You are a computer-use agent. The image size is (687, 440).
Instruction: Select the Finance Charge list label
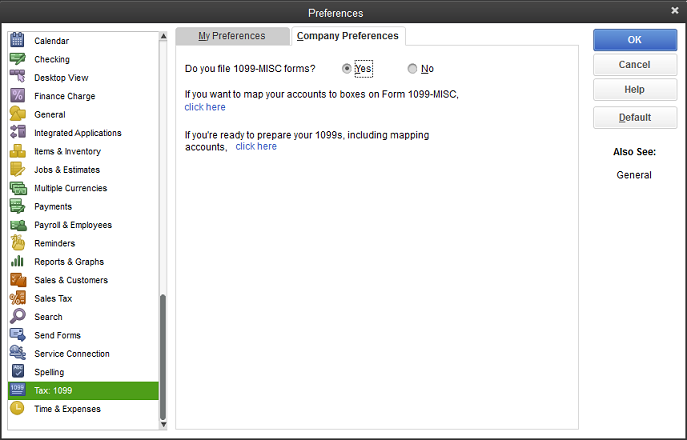(65, 96)
